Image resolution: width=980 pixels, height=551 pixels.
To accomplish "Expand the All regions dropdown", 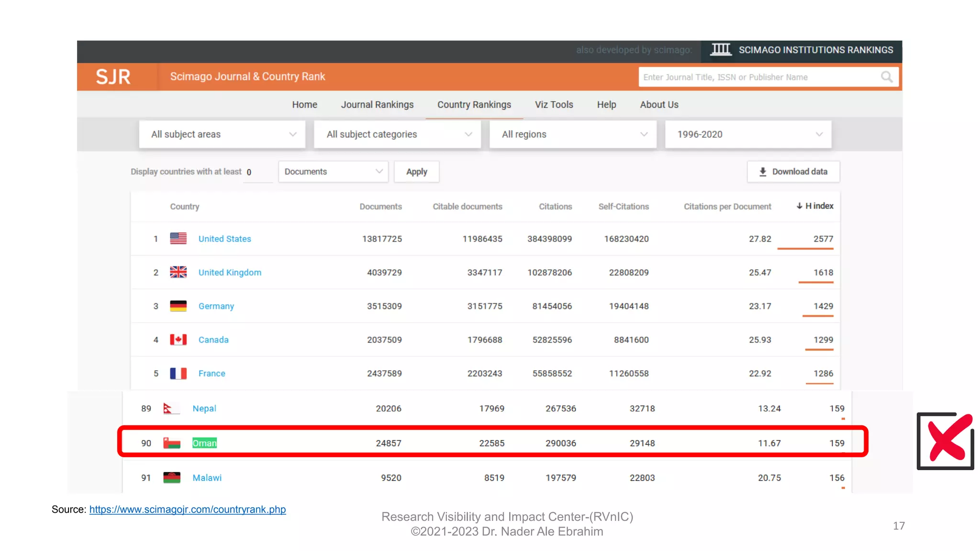I will 573,134.
